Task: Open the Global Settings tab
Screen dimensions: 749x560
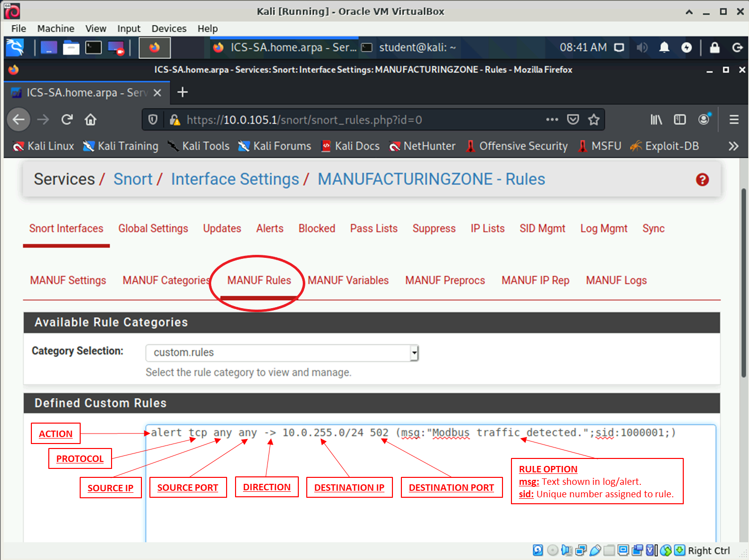Action: coord(153,228)
